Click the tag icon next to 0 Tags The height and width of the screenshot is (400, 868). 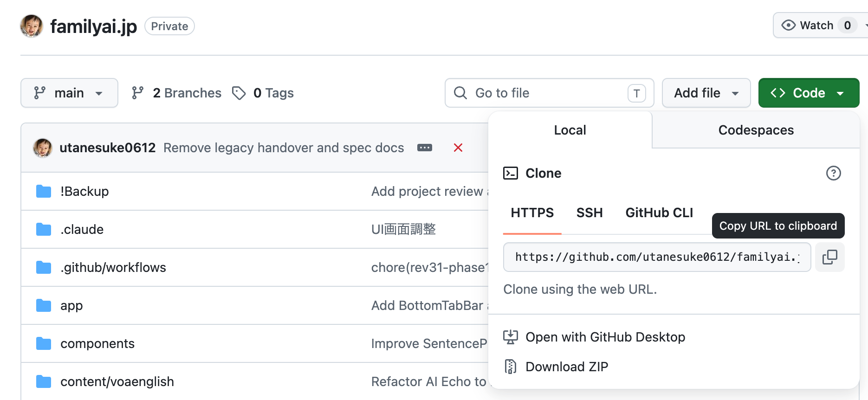(x=239, y=93)
